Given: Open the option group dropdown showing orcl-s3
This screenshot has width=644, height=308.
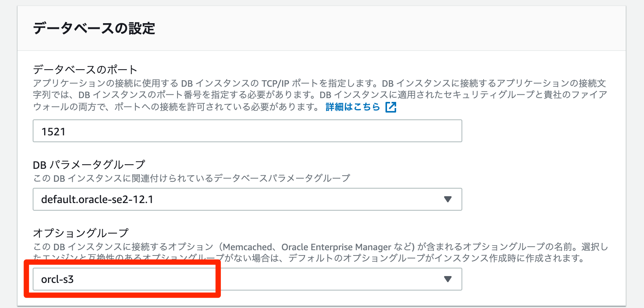Looking at the screenshot, I should pos(247,279).
